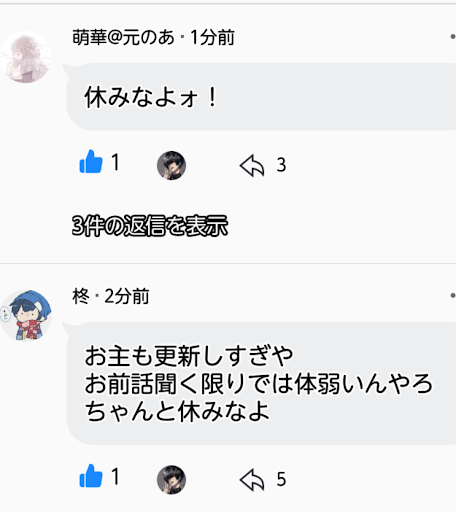Image resolution: width=456 pixels, height=512 pixels.
Task: View the liker avatar under 萌華's comment
Action: click(171, 165)
